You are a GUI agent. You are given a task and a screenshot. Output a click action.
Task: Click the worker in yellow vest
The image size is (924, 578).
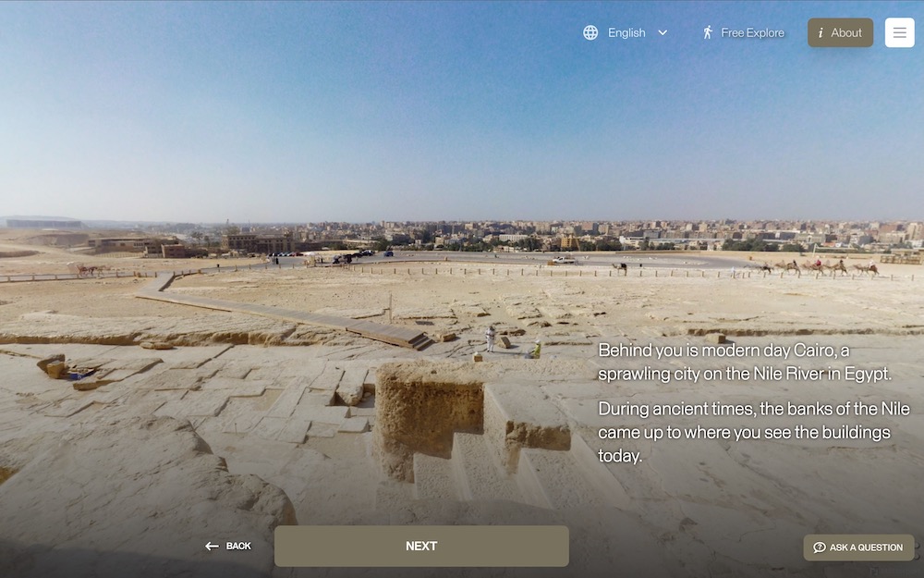coord(536,349)
